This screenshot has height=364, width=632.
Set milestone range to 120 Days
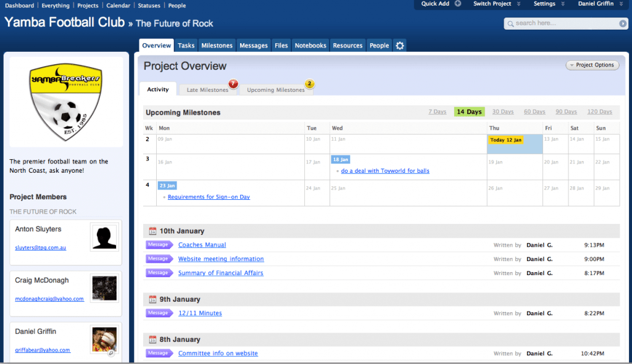599,112
